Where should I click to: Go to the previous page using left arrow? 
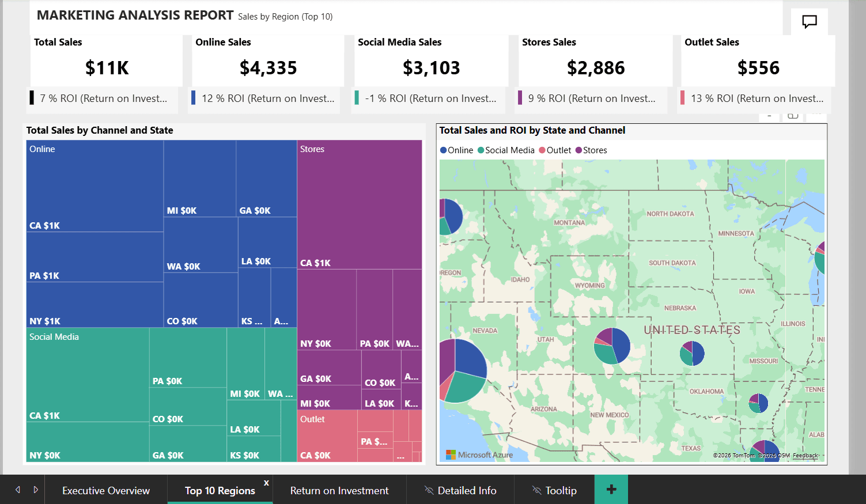pyautogui.click(x=18, y=490)
